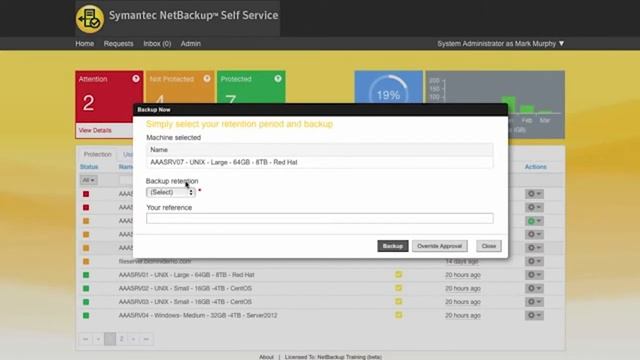Click the red status indicator in the second row

86,207
